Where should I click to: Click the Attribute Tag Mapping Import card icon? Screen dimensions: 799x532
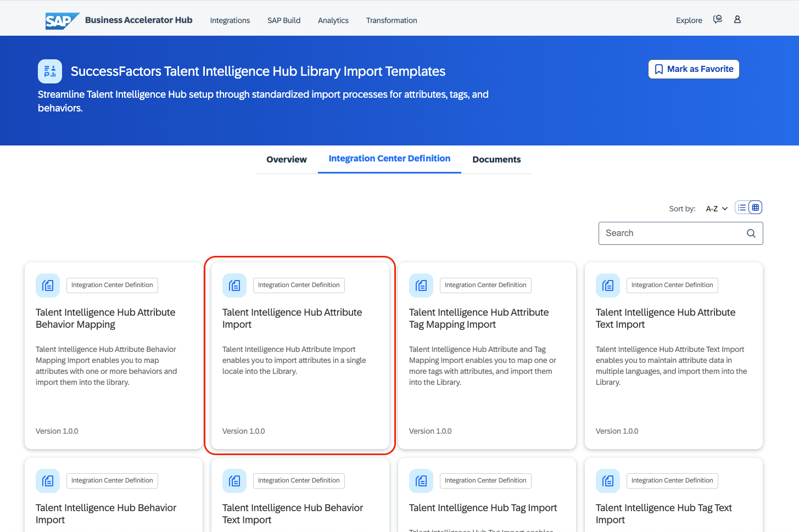[421, 285]
